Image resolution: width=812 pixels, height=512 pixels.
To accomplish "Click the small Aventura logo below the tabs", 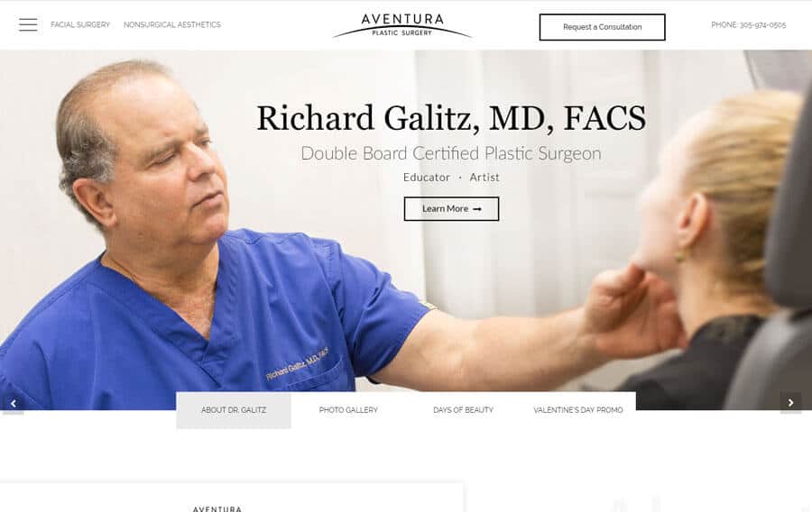I will (x=217, y=508).
